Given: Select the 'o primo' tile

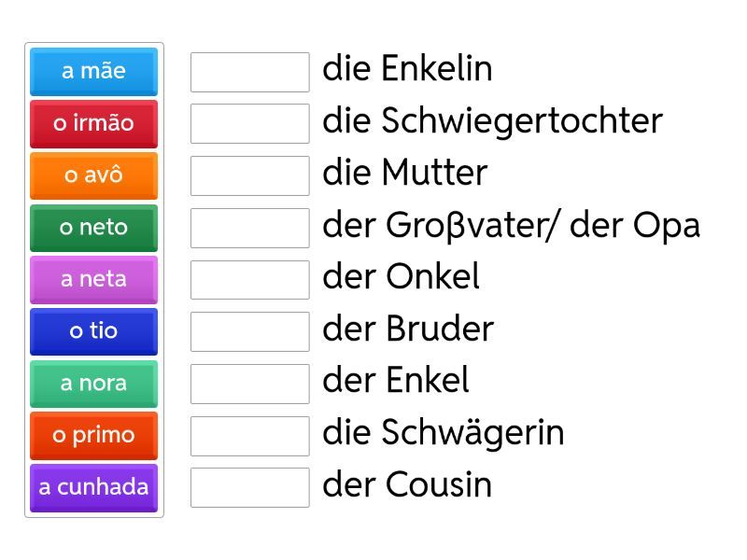Looking at the screenshot, I should pyautogui.click(x=93, y=435).
